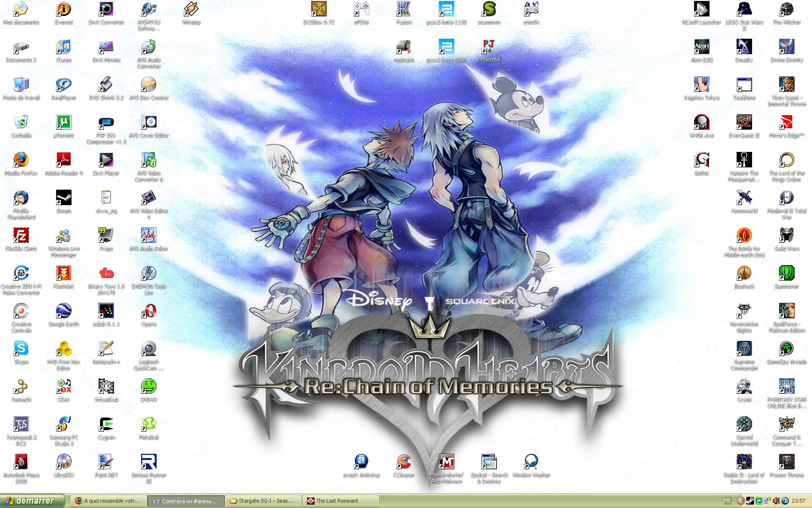Image resolution: width=812 pixels, height=508 pixels.
Task: Select the Opera browser icon
Action: pyautogui.click(x=148, y=312)
